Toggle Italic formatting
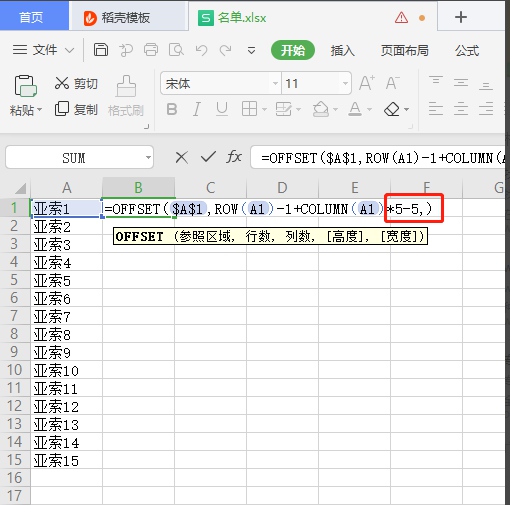The image size is (510, 505). [197, 109]
